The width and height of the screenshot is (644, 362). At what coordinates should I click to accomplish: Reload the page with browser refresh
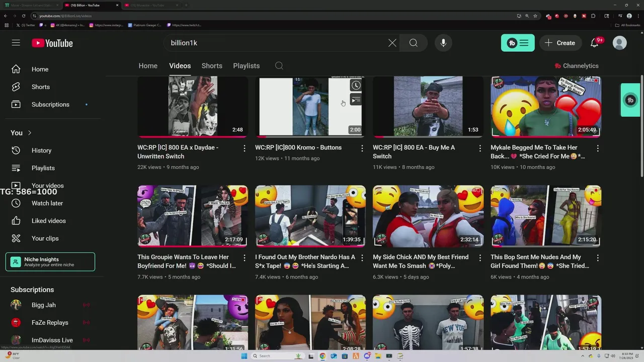[x=23, y=16]
